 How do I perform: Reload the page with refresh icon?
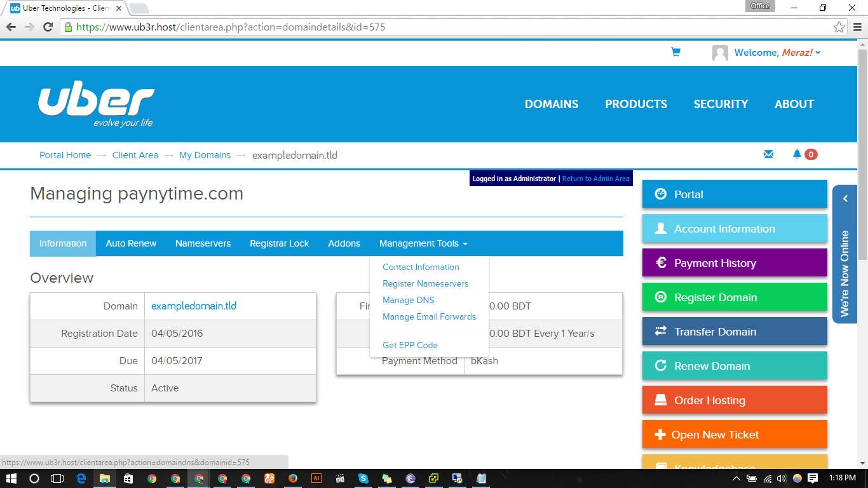(48, 27)
